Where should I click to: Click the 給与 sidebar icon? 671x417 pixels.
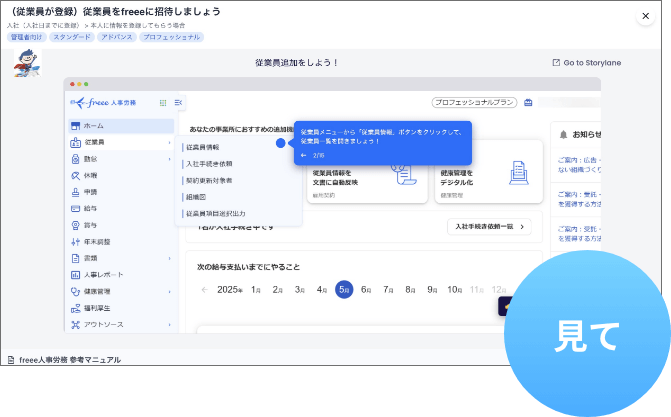click(x=76, y=208)
